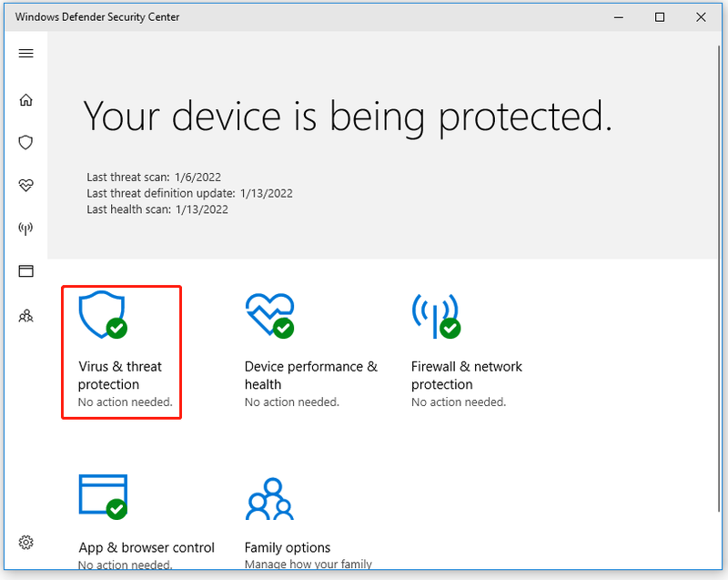Expand the hamburger navigation menu
This screenshot has width=728, height=580.
coord(26,54)
